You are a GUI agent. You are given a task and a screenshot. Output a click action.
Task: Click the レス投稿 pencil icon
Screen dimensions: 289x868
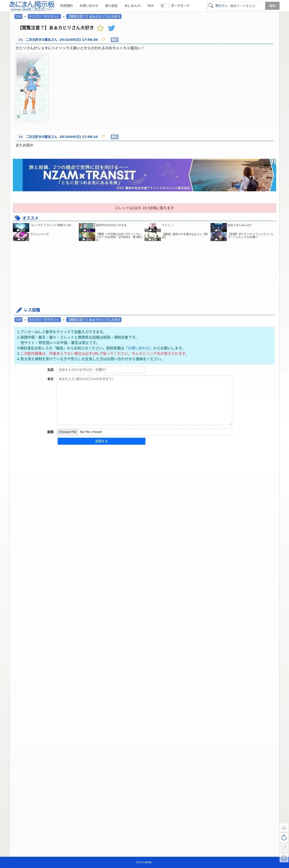pyautogui.click(x=19, y=310)
